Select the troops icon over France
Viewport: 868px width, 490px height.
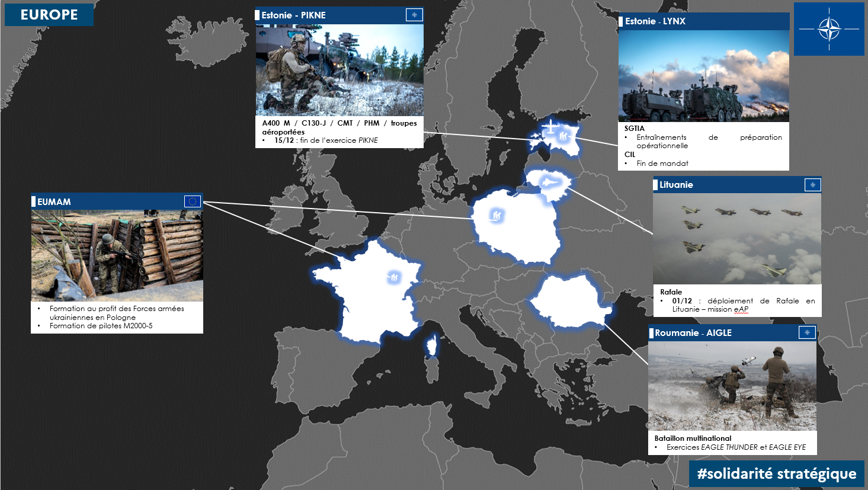pyautogui.click(x=393, y=277)
